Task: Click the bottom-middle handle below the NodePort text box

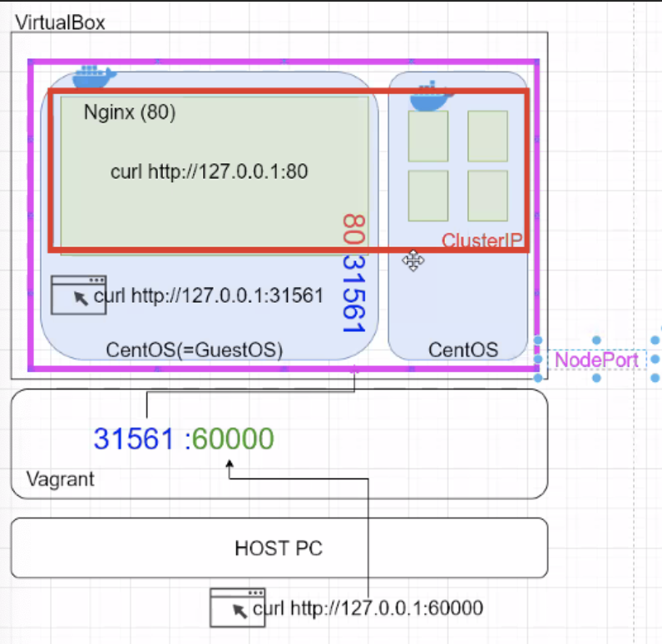Action: click(x=596, y=378)
